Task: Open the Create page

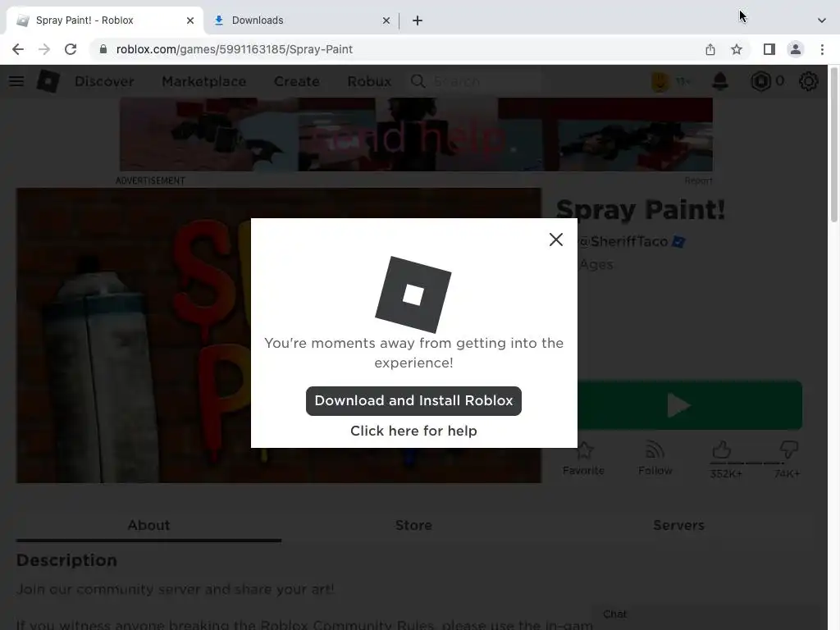Action: click(297, 81)
